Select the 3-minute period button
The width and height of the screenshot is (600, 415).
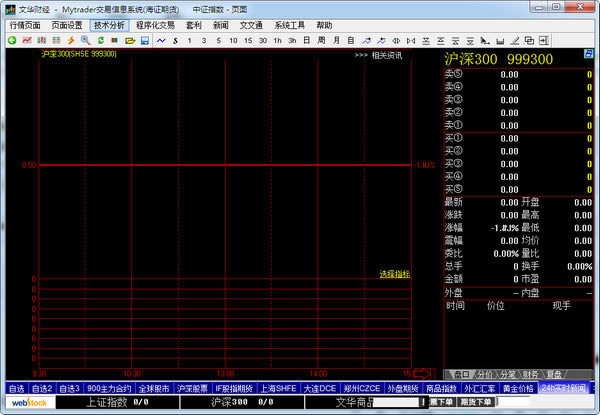tap(204, 40)
